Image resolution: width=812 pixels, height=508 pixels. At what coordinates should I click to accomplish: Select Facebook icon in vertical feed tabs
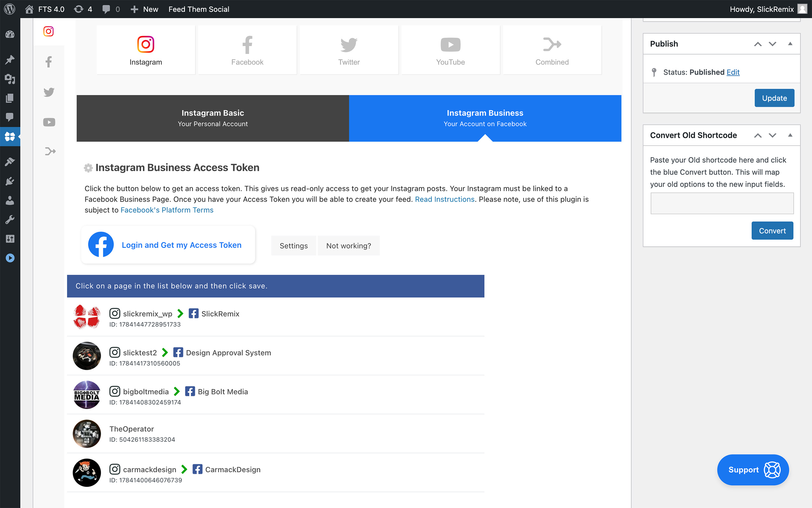(49, 62)
